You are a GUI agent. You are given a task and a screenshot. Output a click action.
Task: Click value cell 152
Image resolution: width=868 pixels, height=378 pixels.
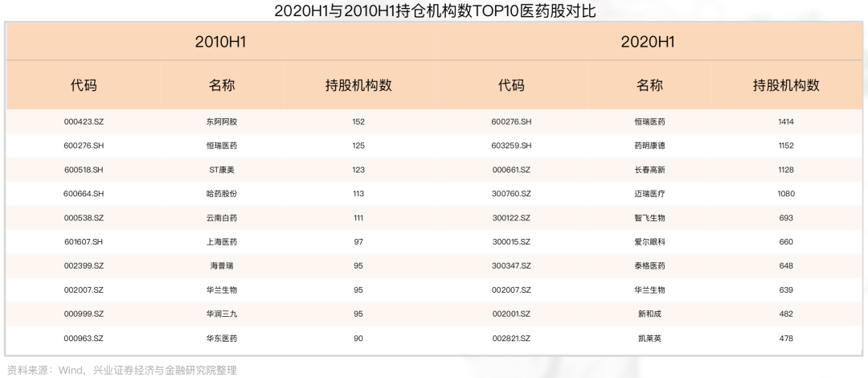pos(358,122)
